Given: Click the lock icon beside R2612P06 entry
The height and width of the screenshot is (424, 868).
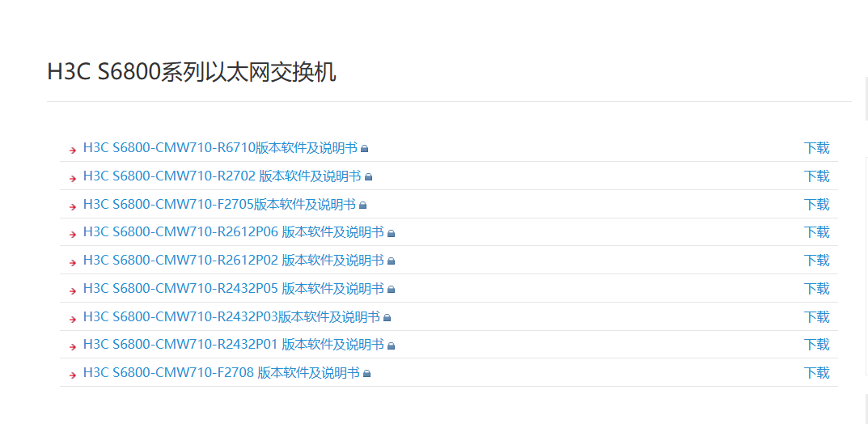Looking at the screenshot, I should click(391, 234).
